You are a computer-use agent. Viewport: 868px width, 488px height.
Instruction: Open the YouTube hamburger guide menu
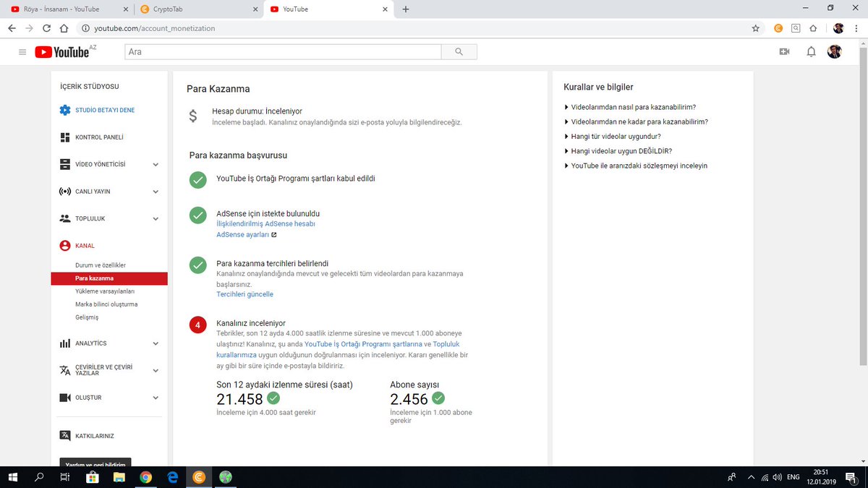22,52
